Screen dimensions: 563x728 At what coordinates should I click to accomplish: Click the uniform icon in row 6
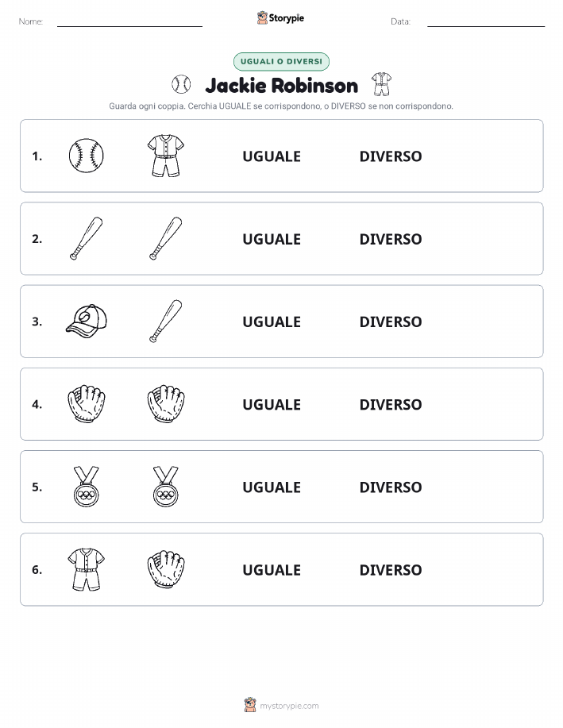click(86, 569)
